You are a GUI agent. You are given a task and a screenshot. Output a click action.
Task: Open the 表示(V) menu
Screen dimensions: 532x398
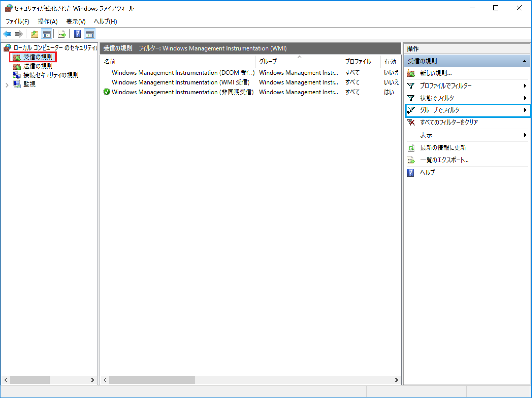point(76,21)
